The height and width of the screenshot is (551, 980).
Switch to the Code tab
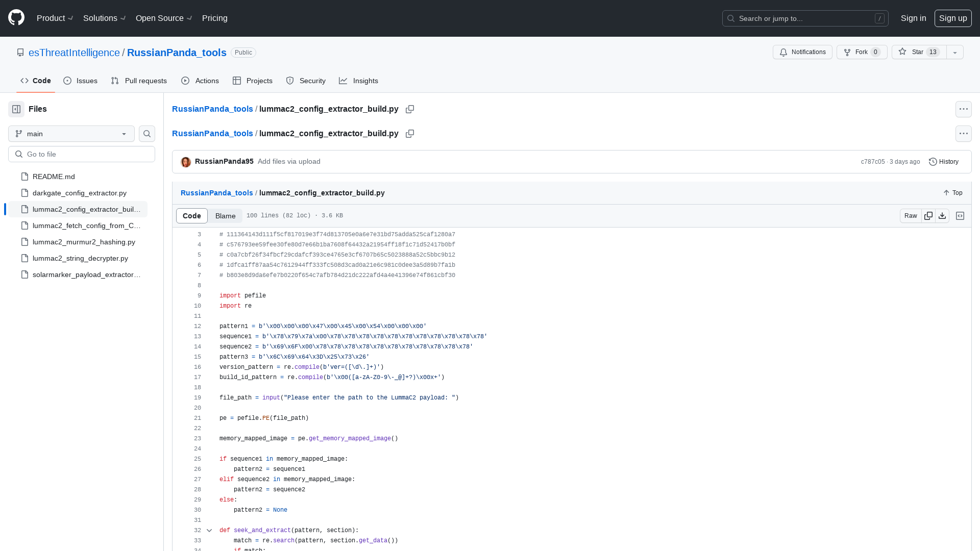(x=36, y=81)
